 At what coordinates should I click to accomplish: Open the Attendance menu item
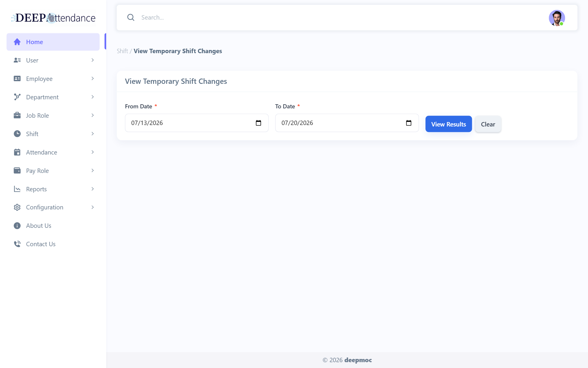tap(53, 152)
